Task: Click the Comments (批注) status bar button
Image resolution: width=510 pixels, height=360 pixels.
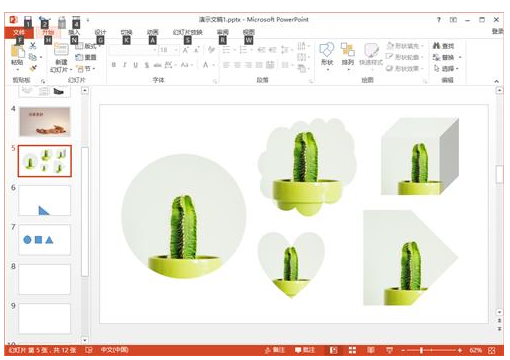Action: (x=305, y=350)
